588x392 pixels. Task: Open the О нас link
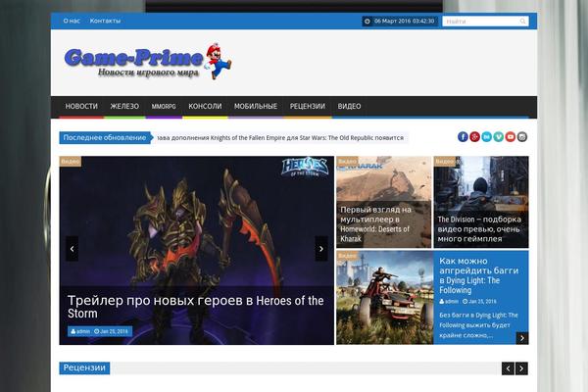click(x=72, y=21)
